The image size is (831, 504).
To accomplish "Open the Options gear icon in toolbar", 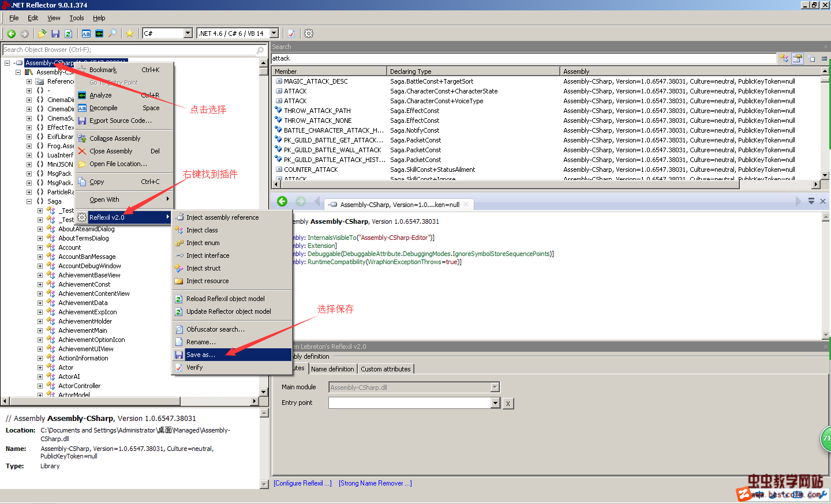I will [309, 33].
